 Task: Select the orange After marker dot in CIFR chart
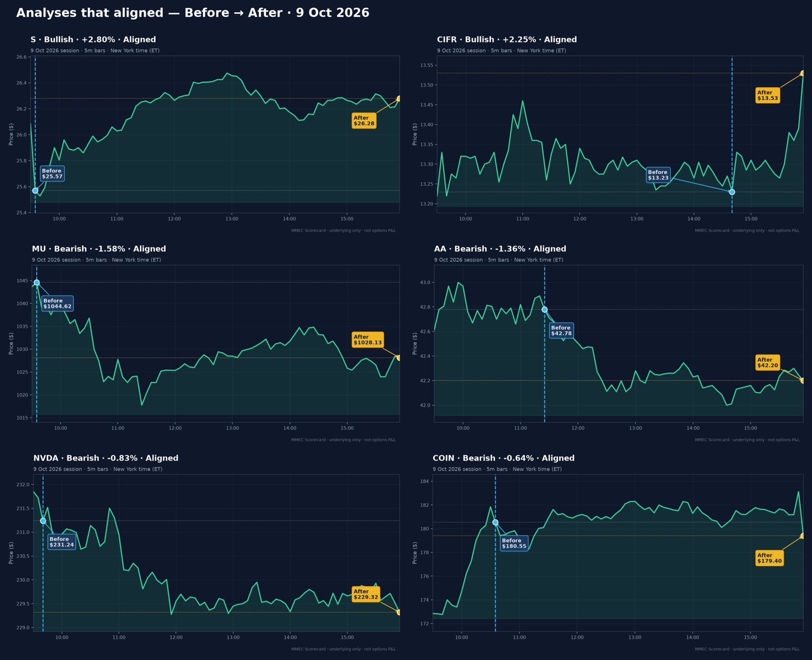tap(803, 74)
